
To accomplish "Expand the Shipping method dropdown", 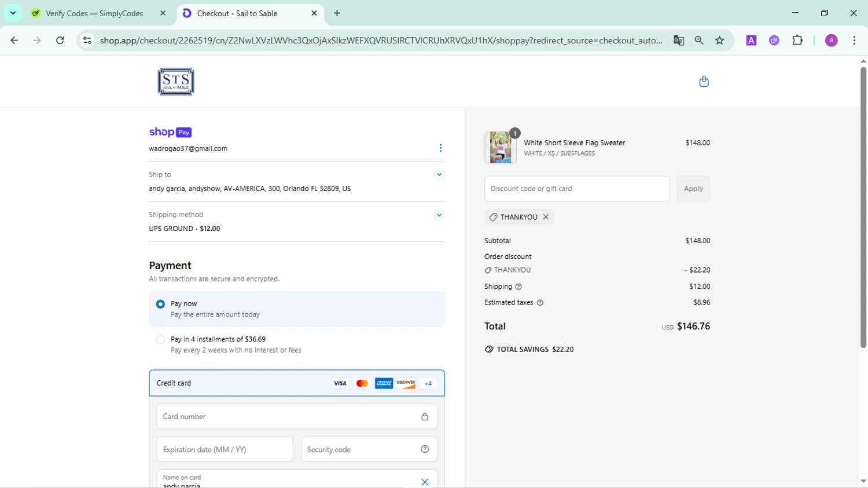I will click(439, 215).
